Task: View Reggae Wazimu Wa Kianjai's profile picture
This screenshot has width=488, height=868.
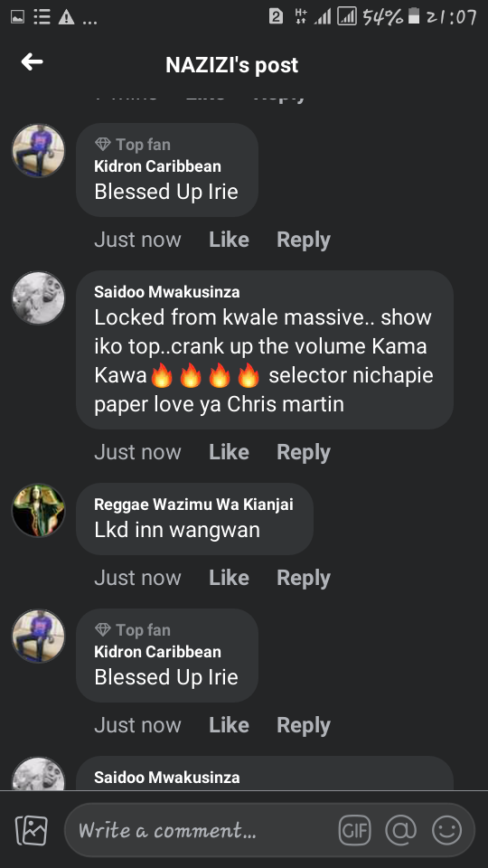Action: (x=39, y=510)
